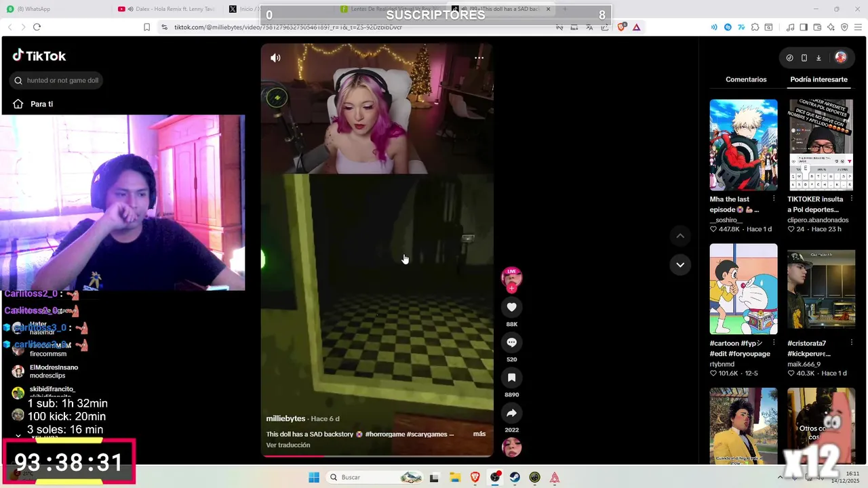Open the 'Mha the last episode' video thumbnail
The width and height of the screenshot is (868, 488).
coord(743,145)
